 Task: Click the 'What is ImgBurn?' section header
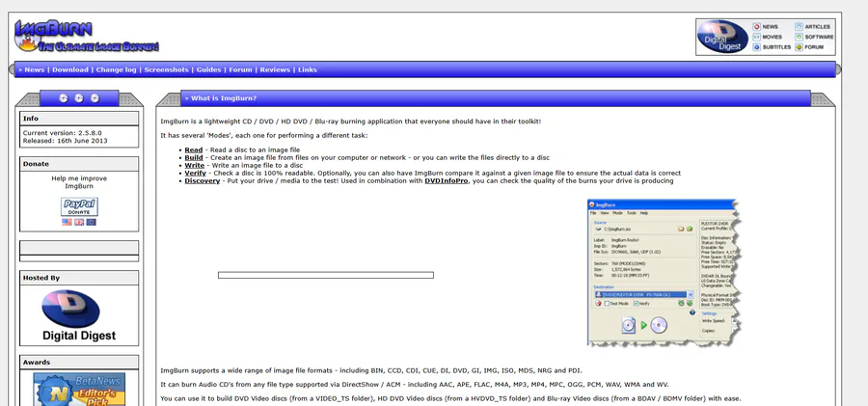click(496, 98)
